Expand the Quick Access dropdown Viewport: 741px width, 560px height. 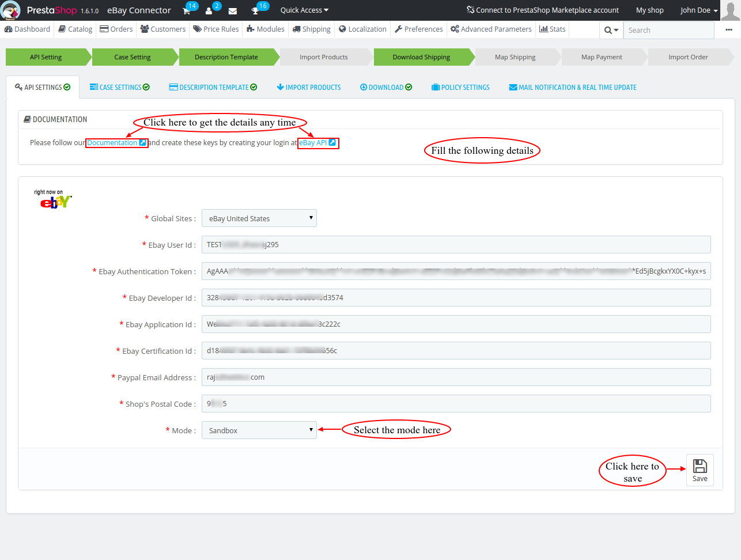[304, 10]
